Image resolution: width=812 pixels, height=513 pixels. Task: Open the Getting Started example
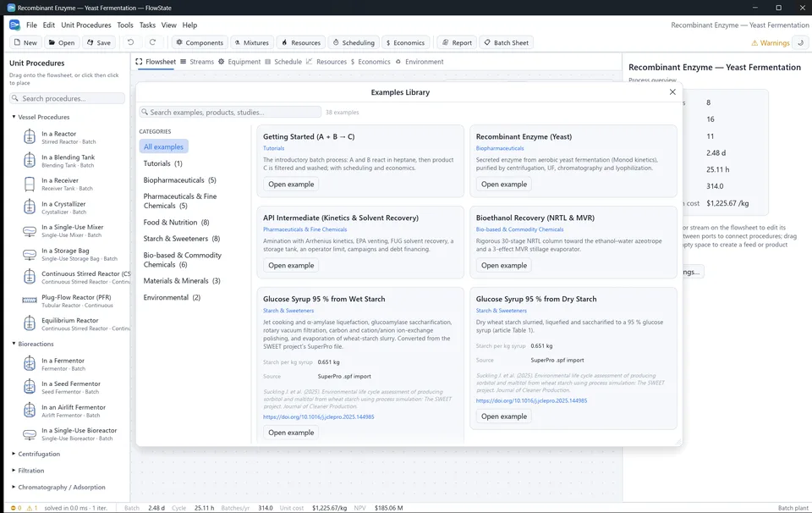pyautogui.click(x=291, y=184)
